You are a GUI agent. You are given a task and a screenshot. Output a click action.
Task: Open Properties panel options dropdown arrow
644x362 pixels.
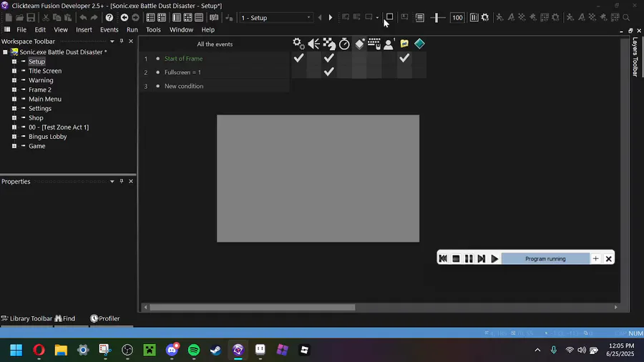coord(112,182)
